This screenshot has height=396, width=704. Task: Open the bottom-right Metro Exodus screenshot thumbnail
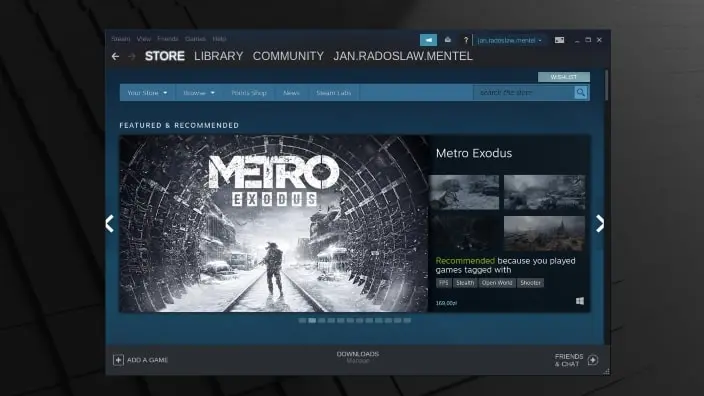pos(544,233)
